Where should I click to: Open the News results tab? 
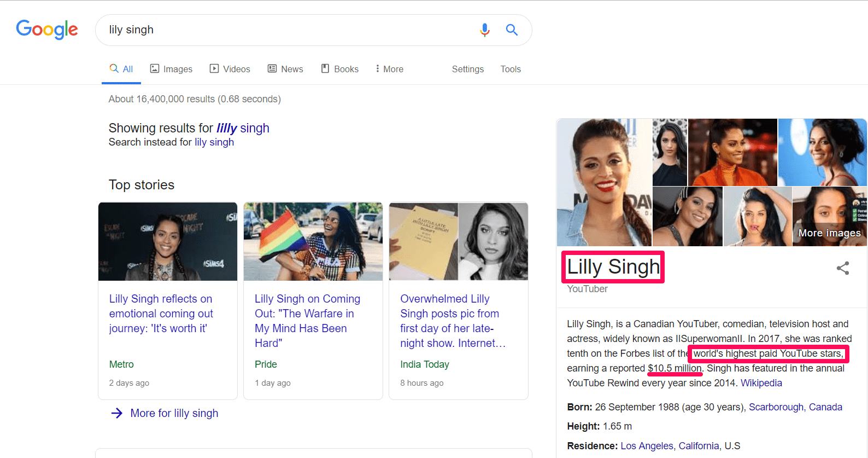tap(285, 69)
